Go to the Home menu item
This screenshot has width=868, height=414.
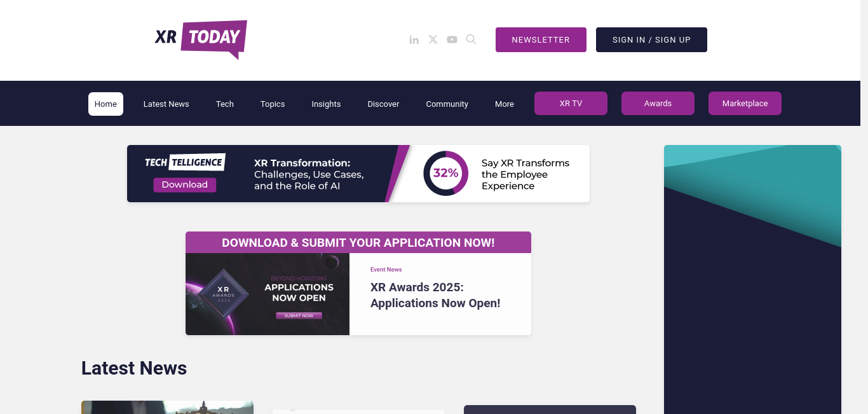105,104
